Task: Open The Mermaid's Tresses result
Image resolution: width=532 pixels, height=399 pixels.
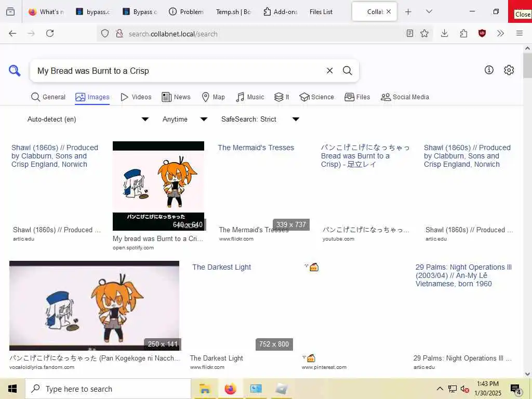Action: tap(256, 148)
